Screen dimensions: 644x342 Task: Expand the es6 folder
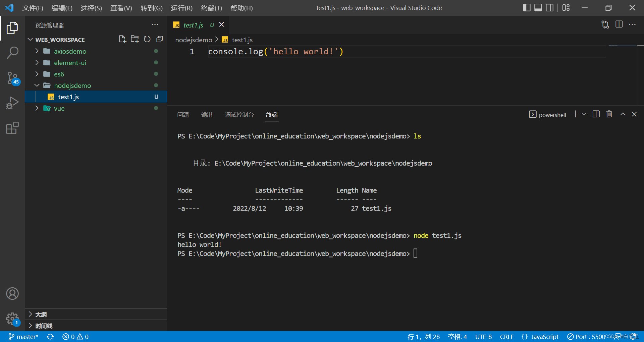pos(37,74)
